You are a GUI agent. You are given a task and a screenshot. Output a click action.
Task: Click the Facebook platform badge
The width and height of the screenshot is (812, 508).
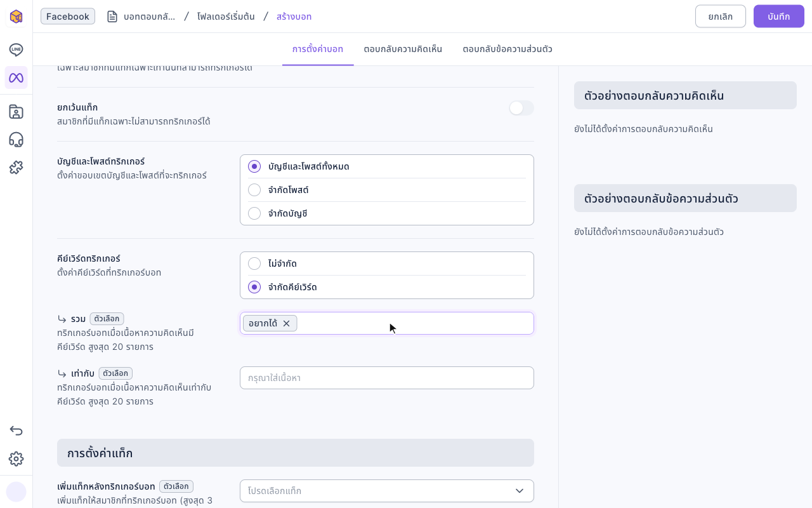[x=68, y=17]
